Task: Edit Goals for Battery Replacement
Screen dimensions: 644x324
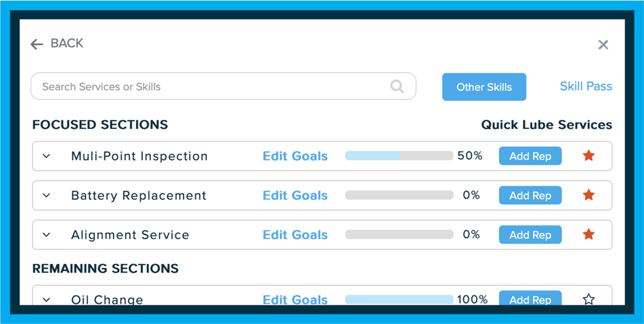Action: point(295,195)
